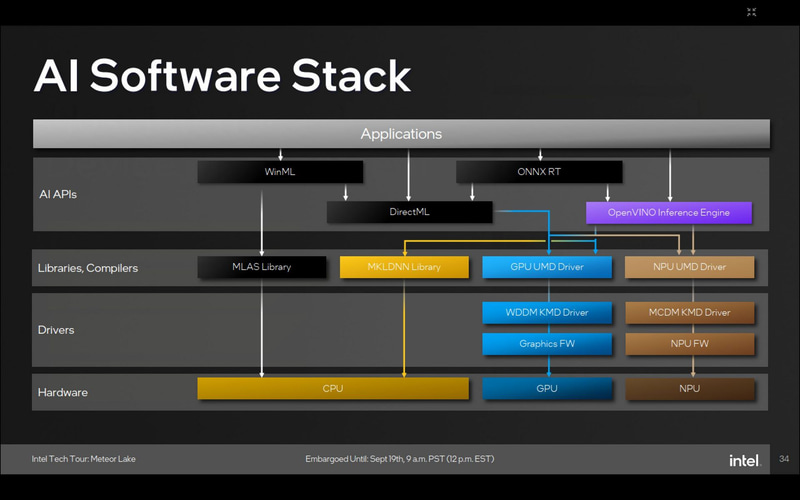This screenshot has width=800, height=500.
Task: Click the Drivers row label
Action: point(56,330)
